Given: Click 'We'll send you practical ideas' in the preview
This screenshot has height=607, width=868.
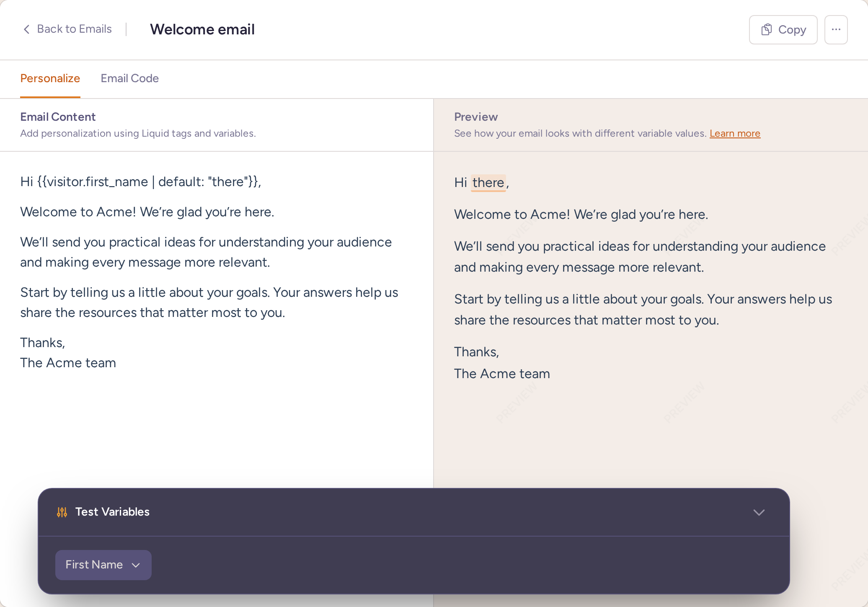Looking at the screenshot, I should click(x=640, y=257).
